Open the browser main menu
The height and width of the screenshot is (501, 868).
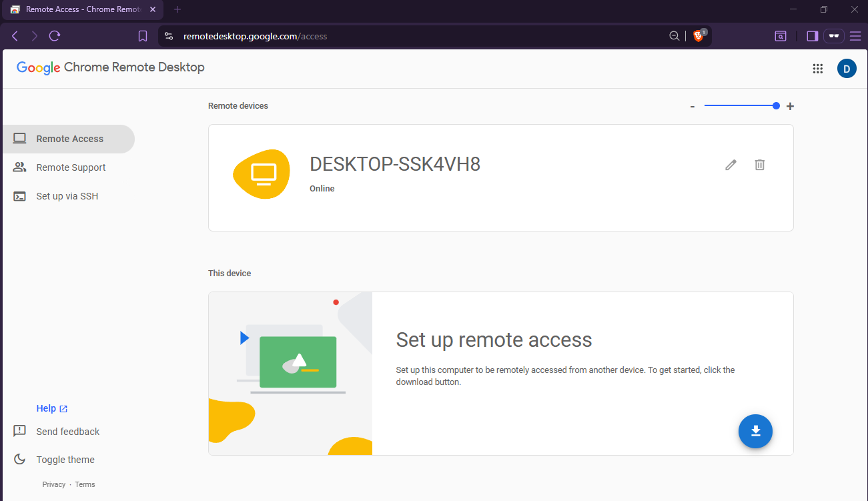(x=855, y=36)
